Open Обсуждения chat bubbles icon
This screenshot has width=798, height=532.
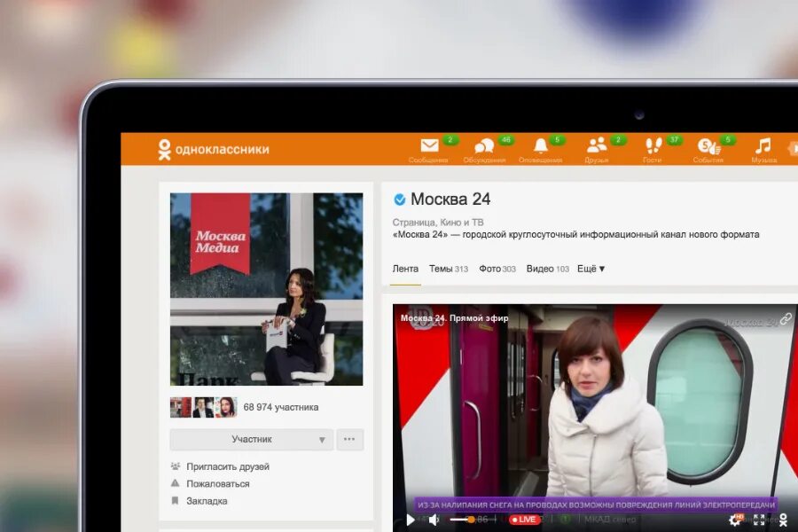[484, 146]
